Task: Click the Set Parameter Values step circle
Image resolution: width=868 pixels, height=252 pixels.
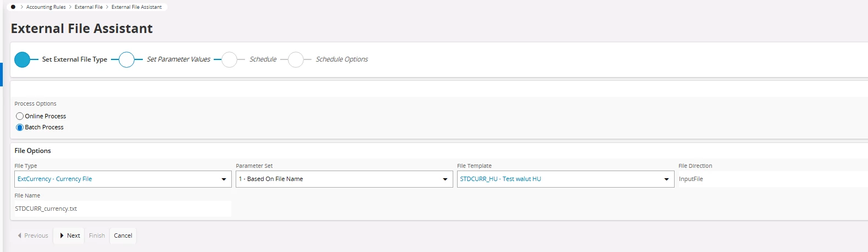Action: pyautogui.click(x=126, y=59)
